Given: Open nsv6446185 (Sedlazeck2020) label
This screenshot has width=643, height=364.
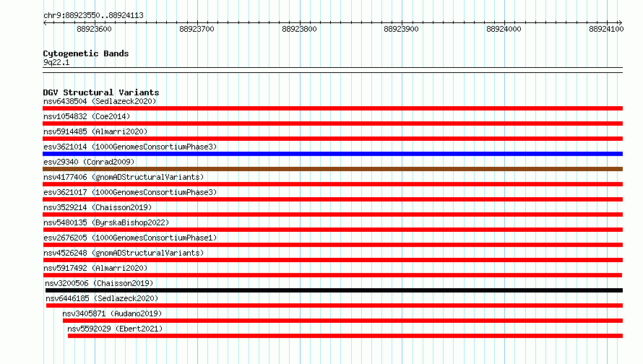Looking at the screenshot, I should 102,298.
